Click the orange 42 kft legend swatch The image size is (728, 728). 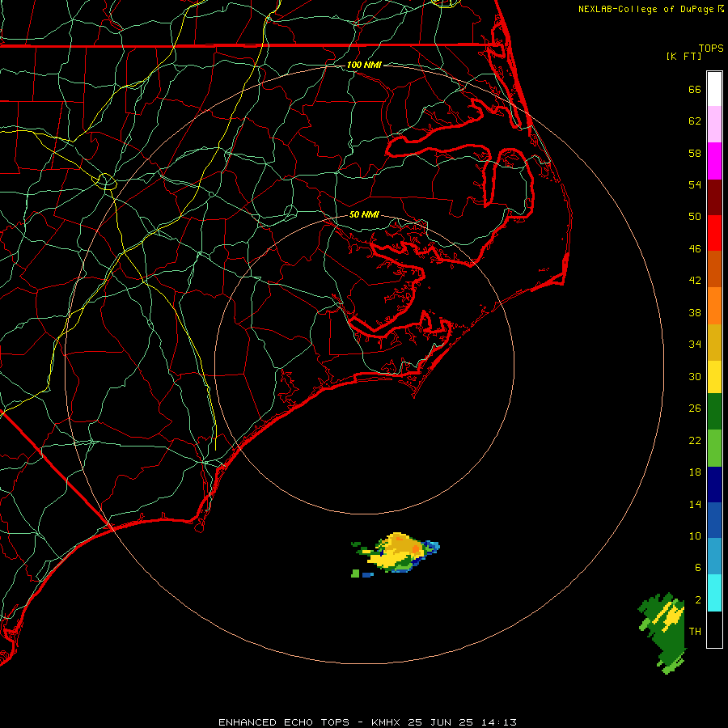[x=714, y=306]
